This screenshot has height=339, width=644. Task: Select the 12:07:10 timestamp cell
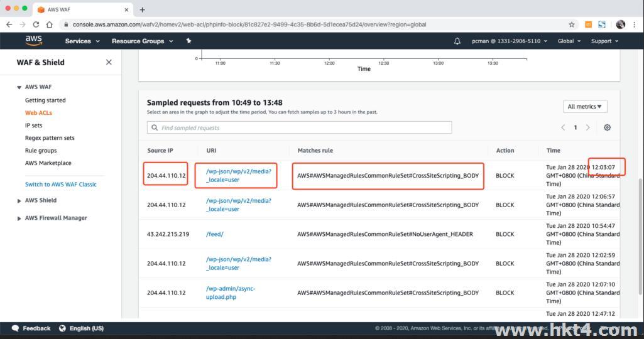583,293
